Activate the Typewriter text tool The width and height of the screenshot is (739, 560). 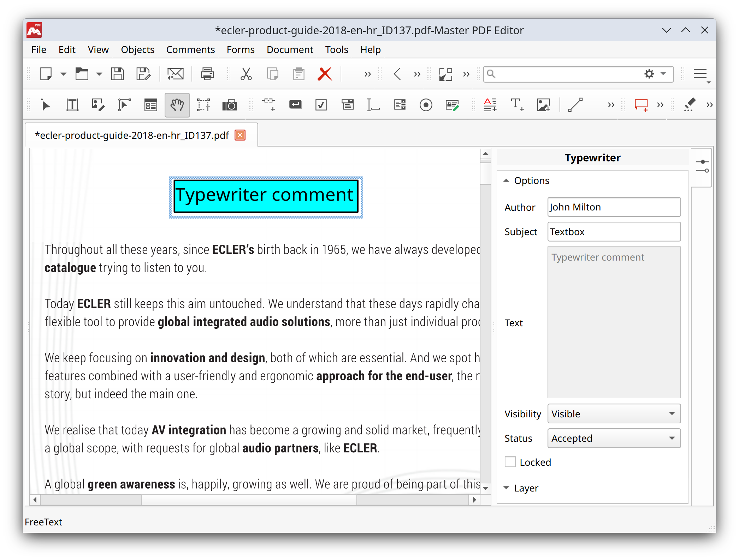point(517,105)
